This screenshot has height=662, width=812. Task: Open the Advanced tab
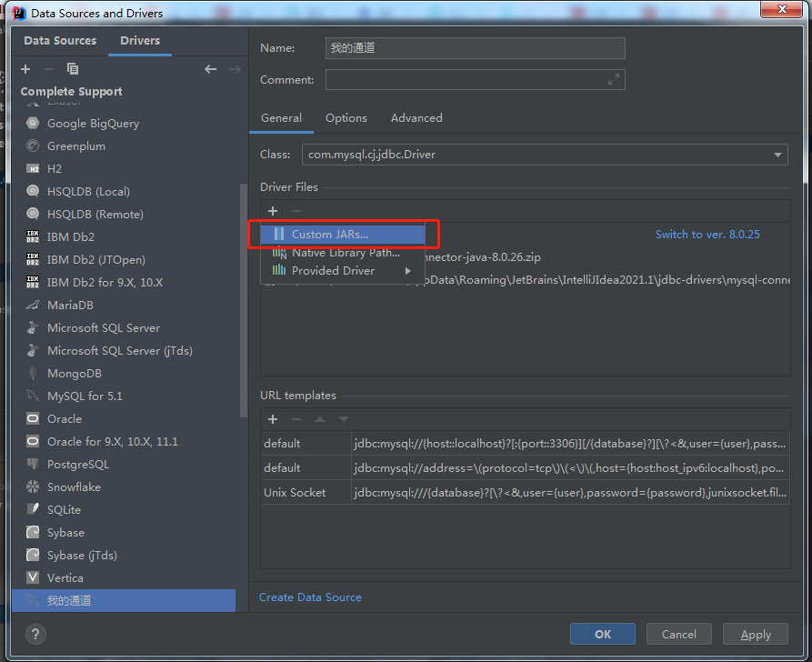416,118
